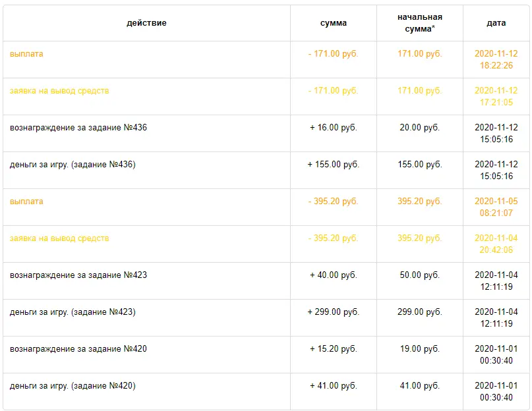Click the date in the деньги за игру №436 row
Image resolution: width=532 pixels, height=411 pixels.
pyautogui.click(x=496, y=171)
